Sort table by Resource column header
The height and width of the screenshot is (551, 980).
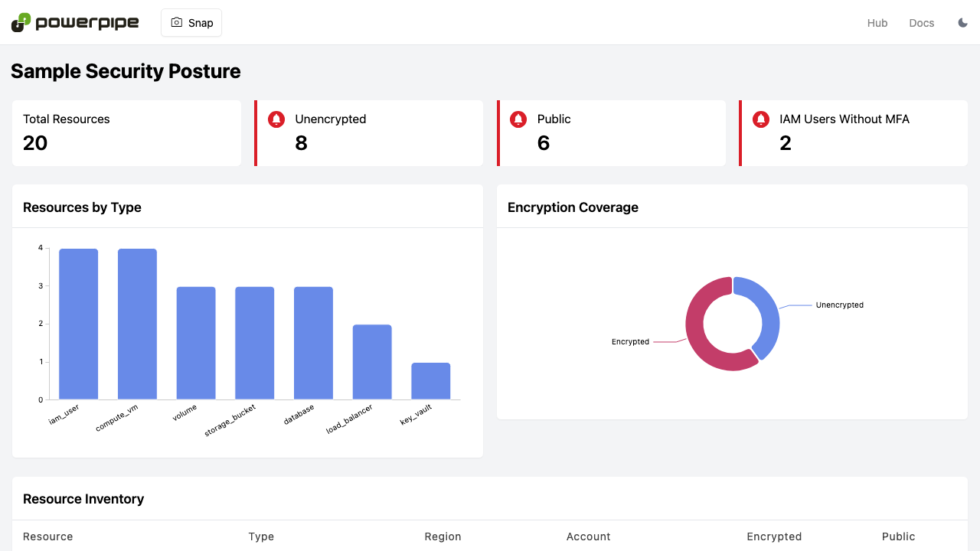48,536
